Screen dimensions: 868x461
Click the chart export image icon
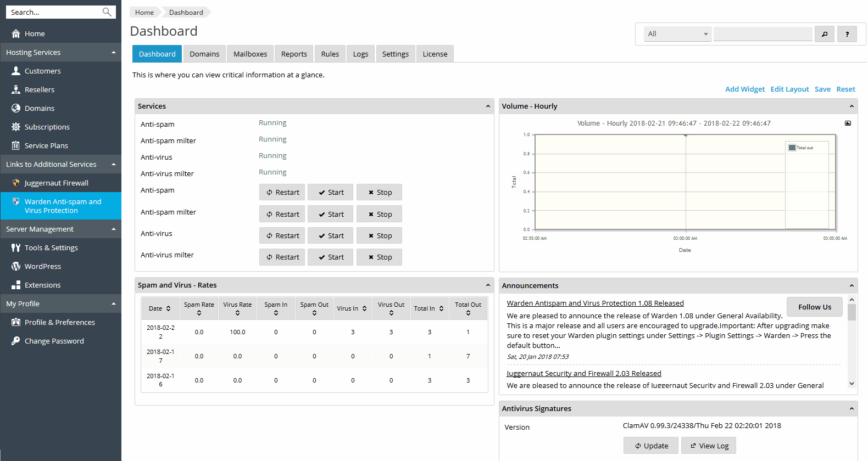848,123
